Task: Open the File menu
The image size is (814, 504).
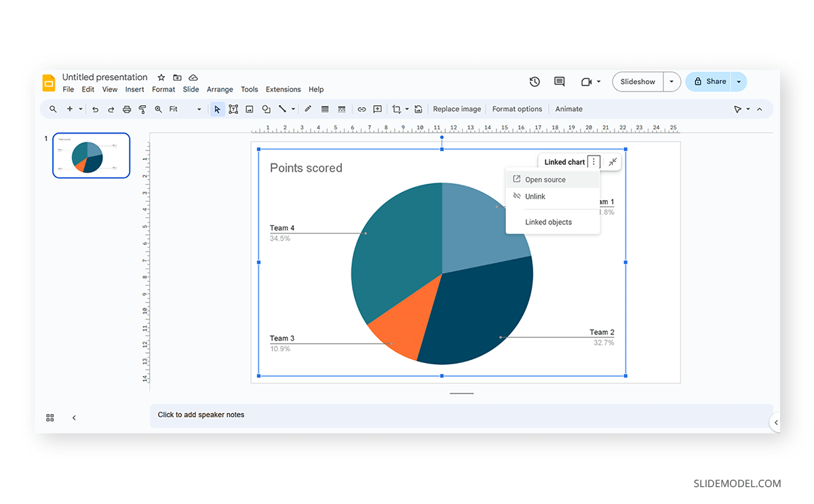Action: (x=69, y=90)
